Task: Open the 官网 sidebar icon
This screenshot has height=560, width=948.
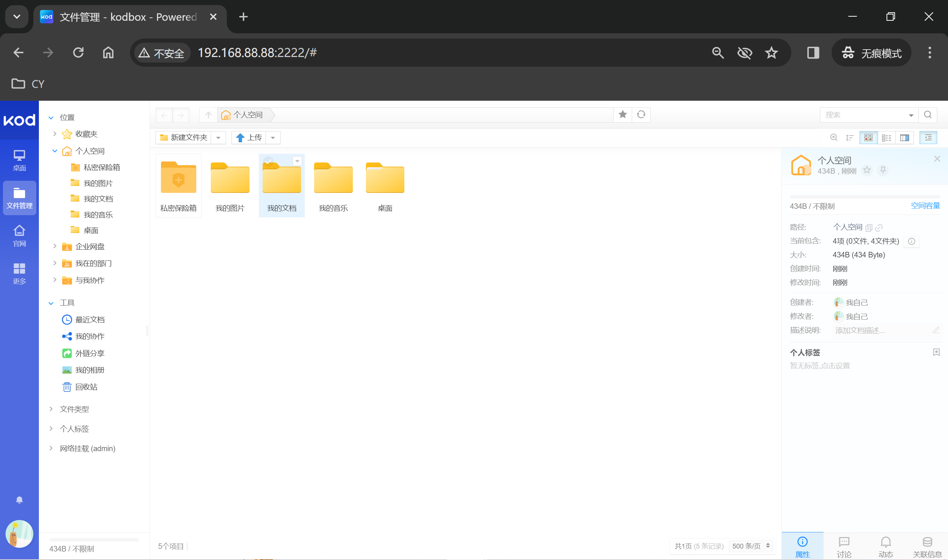Action: 19,236
